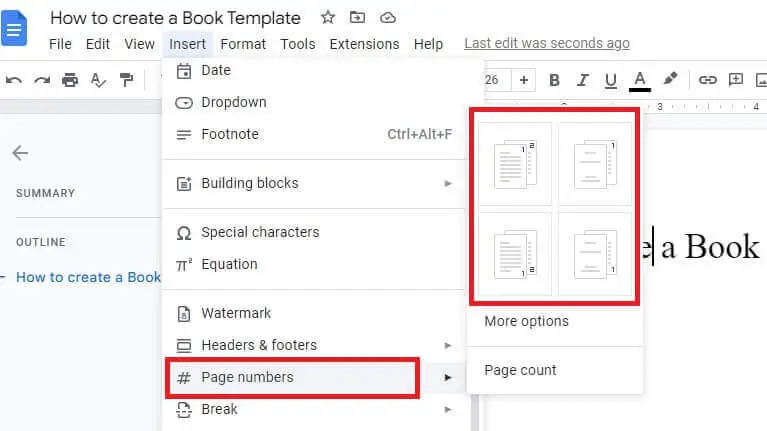Select the paint format tool
Screen dimensions: 767x431
(x=126, y=80)
